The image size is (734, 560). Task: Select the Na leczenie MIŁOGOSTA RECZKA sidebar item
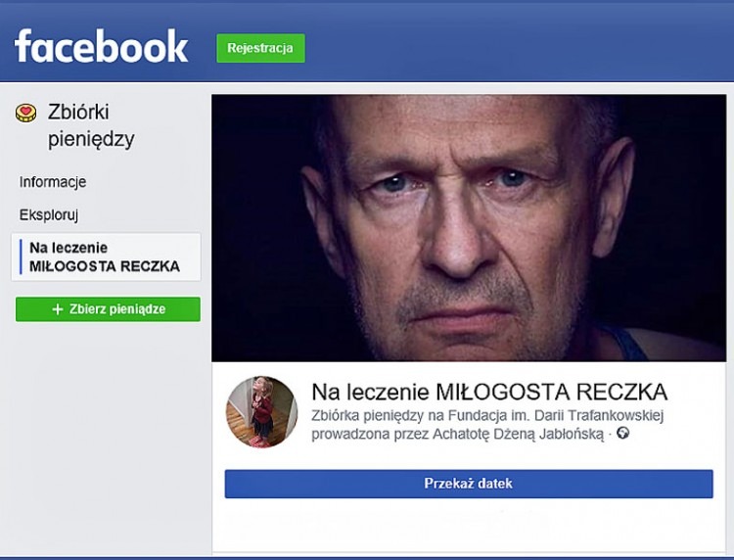tap(105, 257)
